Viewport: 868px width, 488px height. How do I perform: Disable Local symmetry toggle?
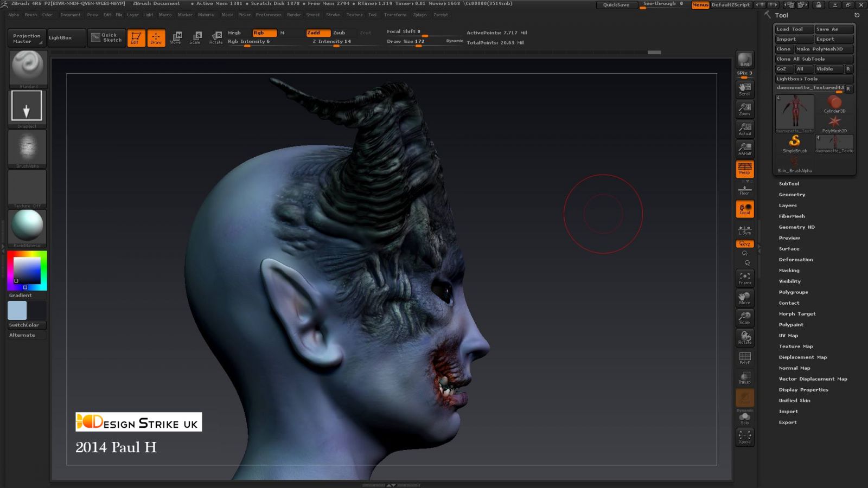click(744, 209)
